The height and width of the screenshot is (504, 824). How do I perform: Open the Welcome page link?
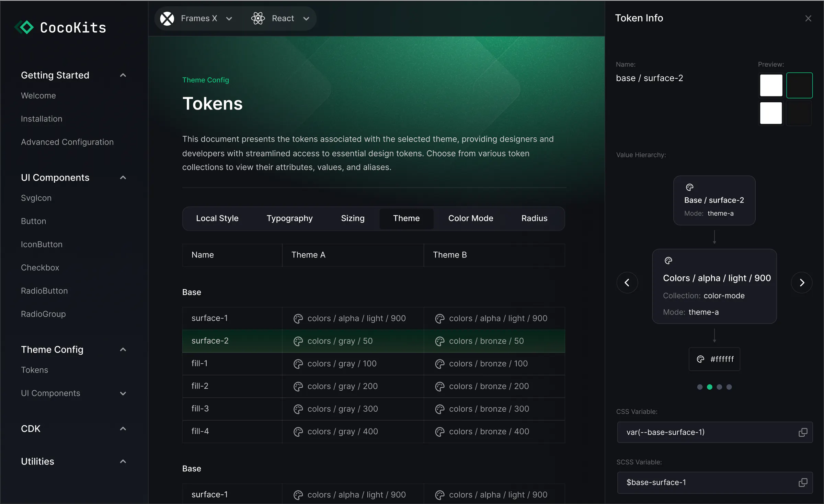pos(38,96)
